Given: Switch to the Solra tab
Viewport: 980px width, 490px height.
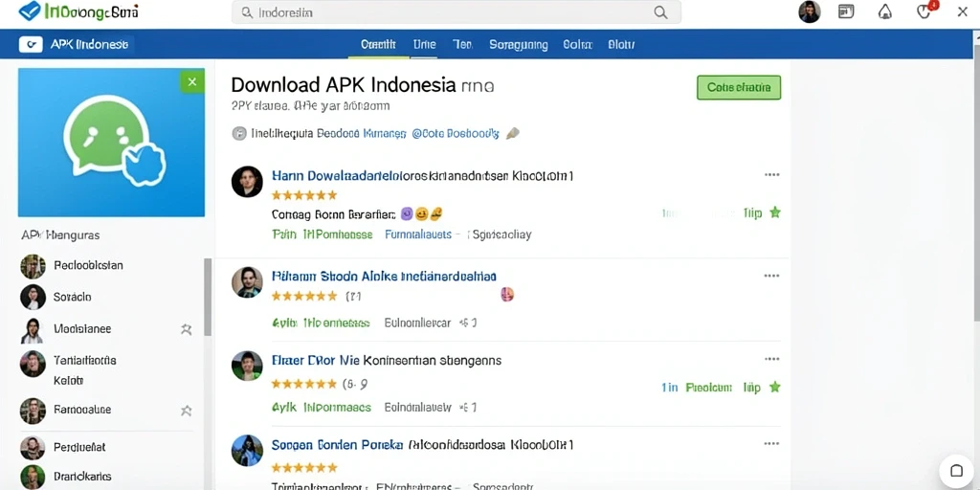Looking at the screenshot, I should (x=577, y=44).
